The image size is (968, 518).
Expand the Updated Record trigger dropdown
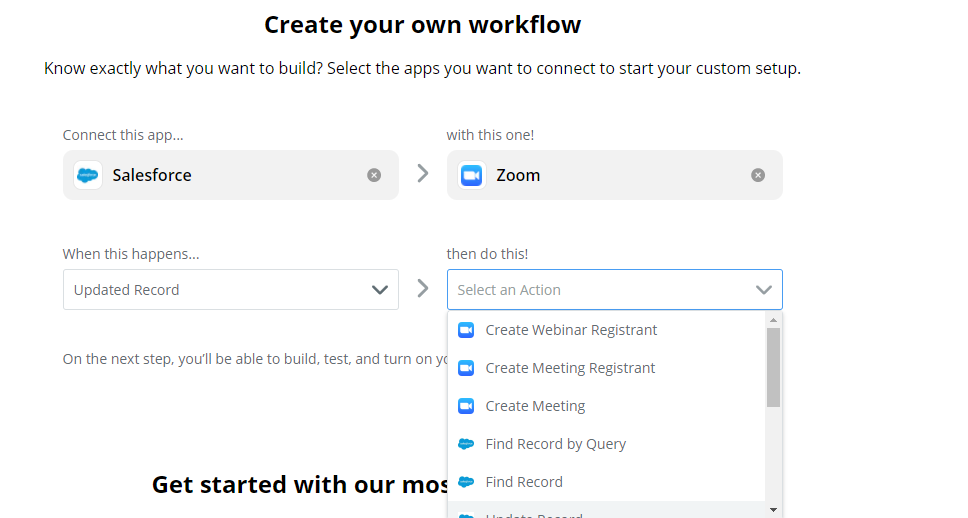[379, 290]
